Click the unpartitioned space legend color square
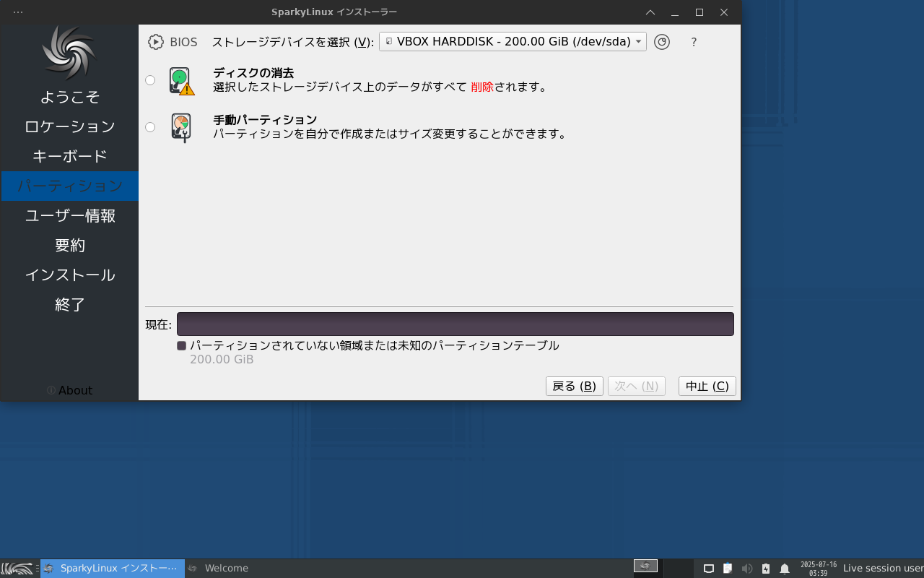The image size is (924, 578). tap(182, 345)
